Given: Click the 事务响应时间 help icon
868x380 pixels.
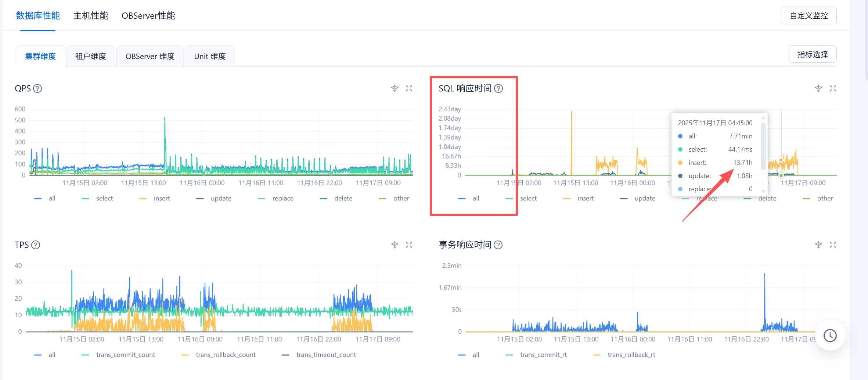Looking at the screenshot, I should [498, 245].
